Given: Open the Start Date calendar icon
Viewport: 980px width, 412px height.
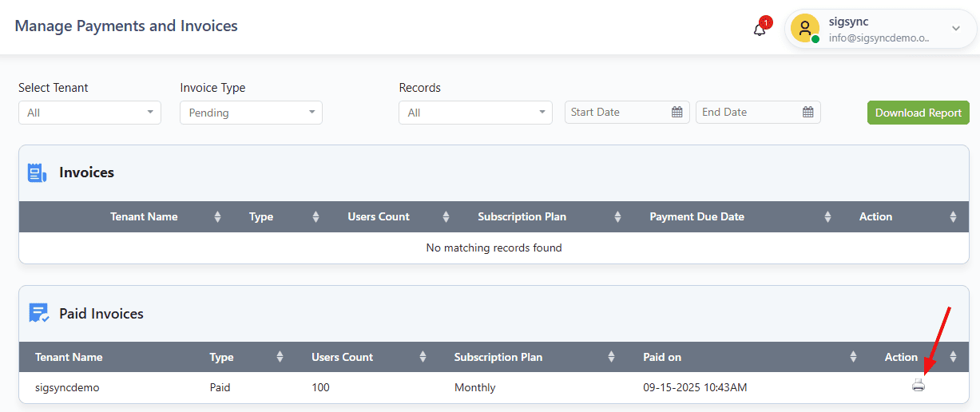Looking at the screenshot, I should click(677, 113).
